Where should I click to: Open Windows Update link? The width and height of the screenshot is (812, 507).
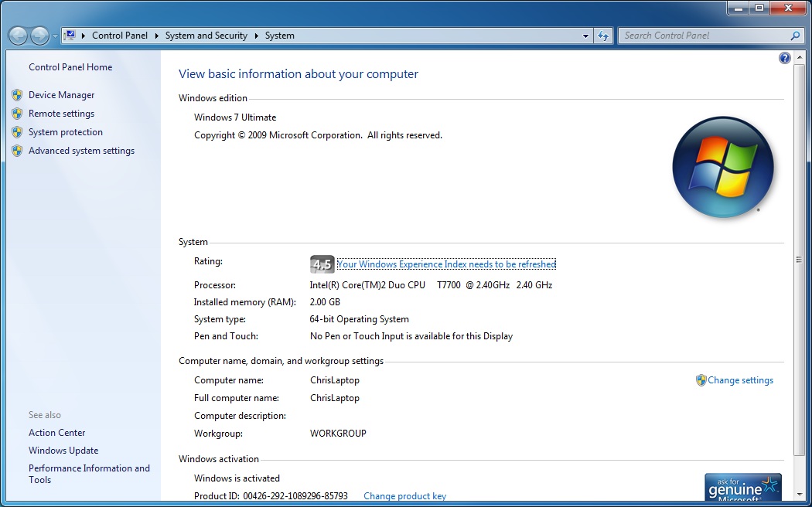click(63, 451)
